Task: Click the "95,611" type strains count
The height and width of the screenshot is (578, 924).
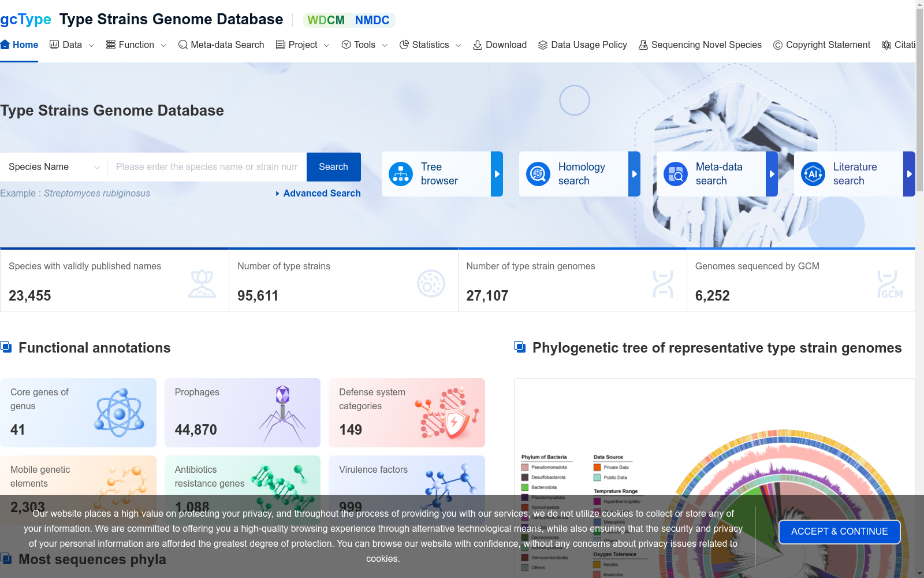Action: (x=258, y=296)
